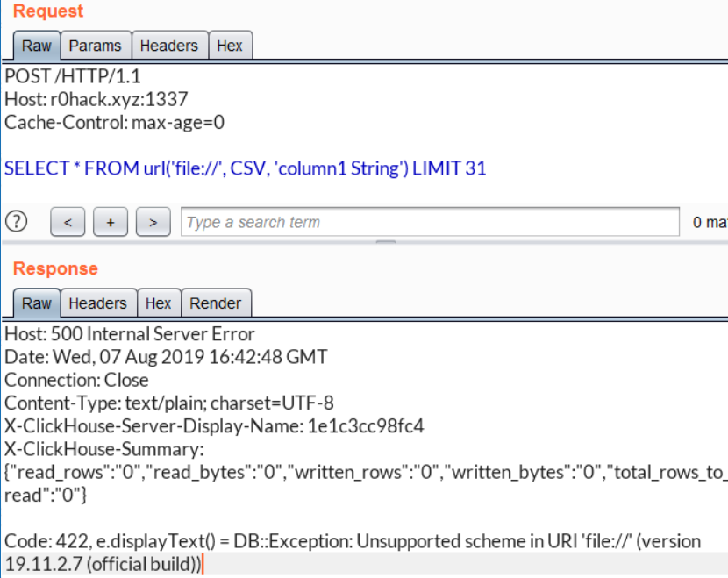The image size is (728, 578).
Task: Open the Response Render tab
Action: (216, 303)
